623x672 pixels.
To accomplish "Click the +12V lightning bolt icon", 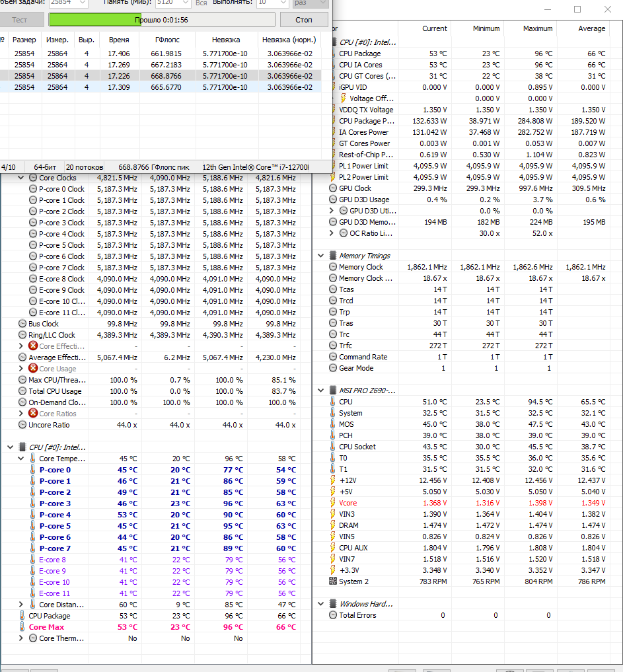I will (x=333, y=480).
